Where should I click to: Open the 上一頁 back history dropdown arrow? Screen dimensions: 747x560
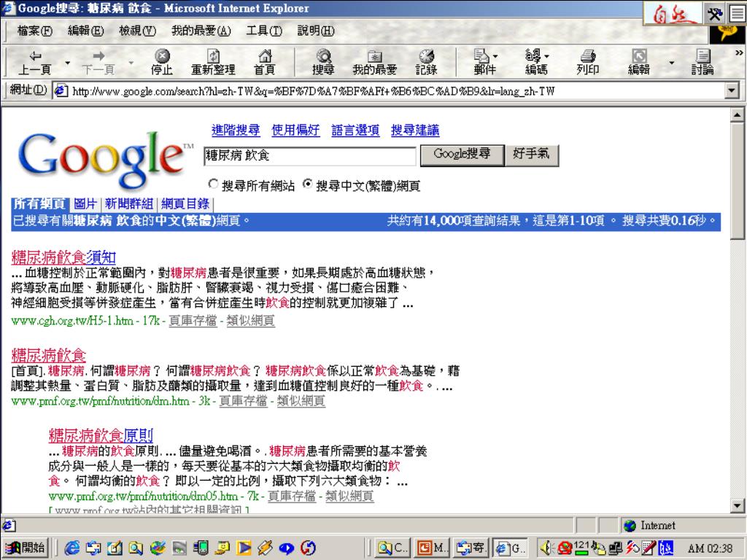click(x=67, y=63)
